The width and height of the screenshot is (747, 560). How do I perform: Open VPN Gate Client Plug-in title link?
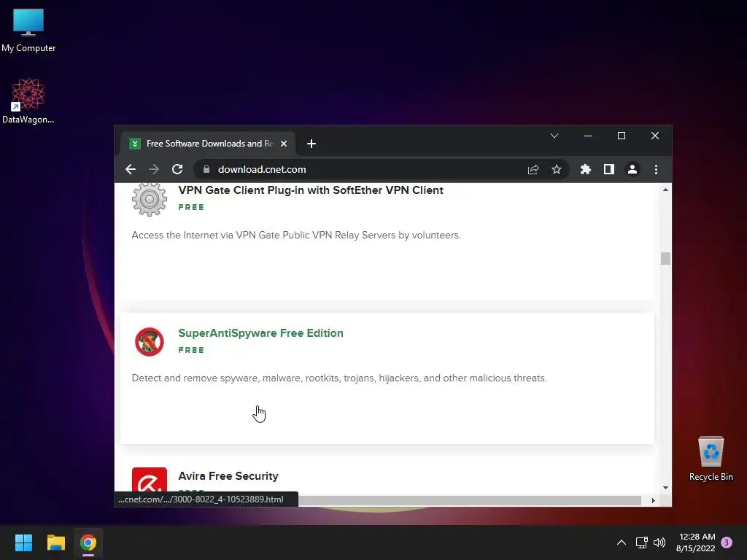tap(311, 190)
